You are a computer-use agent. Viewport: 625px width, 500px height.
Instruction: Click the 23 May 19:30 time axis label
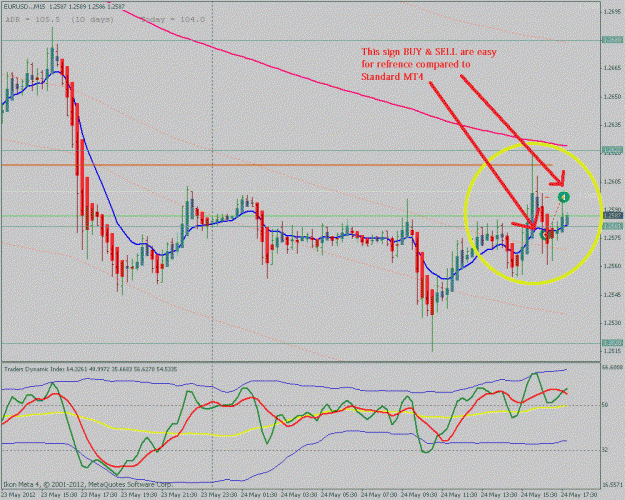coord(139,495)
